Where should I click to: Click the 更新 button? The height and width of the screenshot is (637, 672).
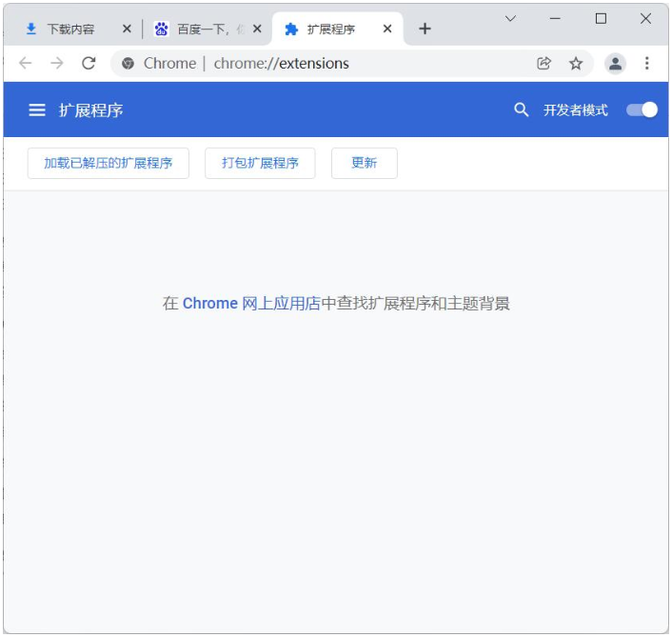[364, 163]
